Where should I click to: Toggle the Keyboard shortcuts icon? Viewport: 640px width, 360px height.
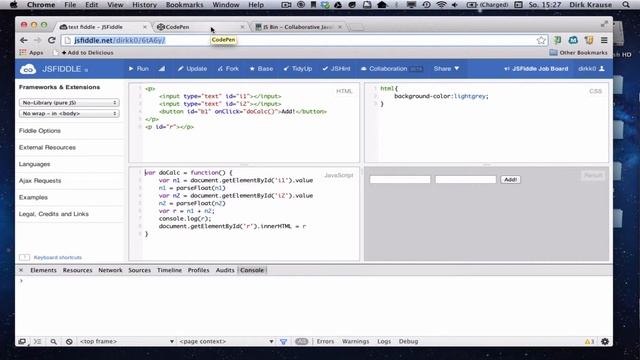pos(24,257)
